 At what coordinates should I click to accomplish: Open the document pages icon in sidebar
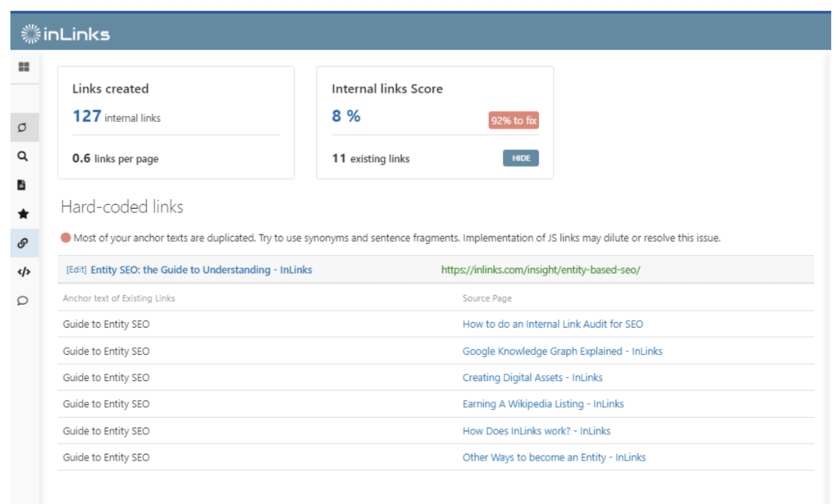(21, 185)
